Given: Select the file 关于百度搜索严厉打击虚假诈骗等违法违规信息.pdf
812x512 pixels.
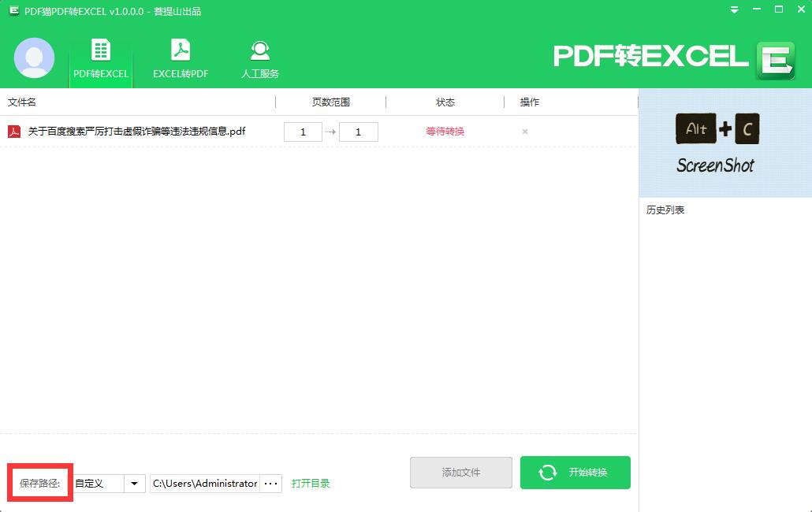Looking at the screenshot, I should (x=136, y=132).
